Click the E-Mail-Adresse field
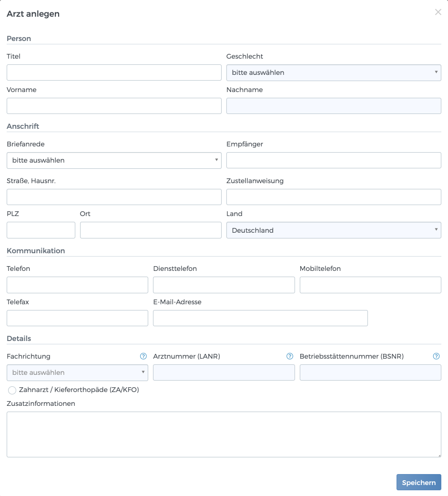The width and height of the screenshot is (448, 496). tap(260, 318)
